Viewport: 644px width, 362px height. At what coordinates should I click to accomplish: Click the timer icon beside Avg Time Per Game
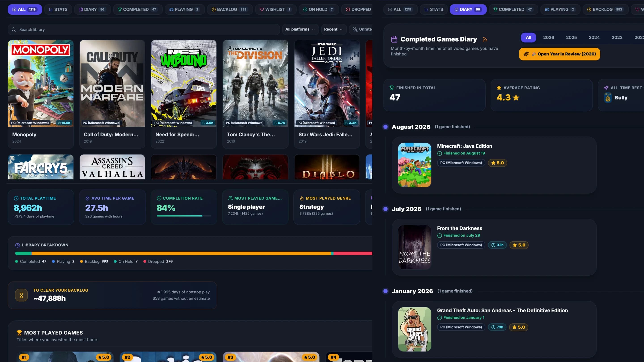click(87, 198)
